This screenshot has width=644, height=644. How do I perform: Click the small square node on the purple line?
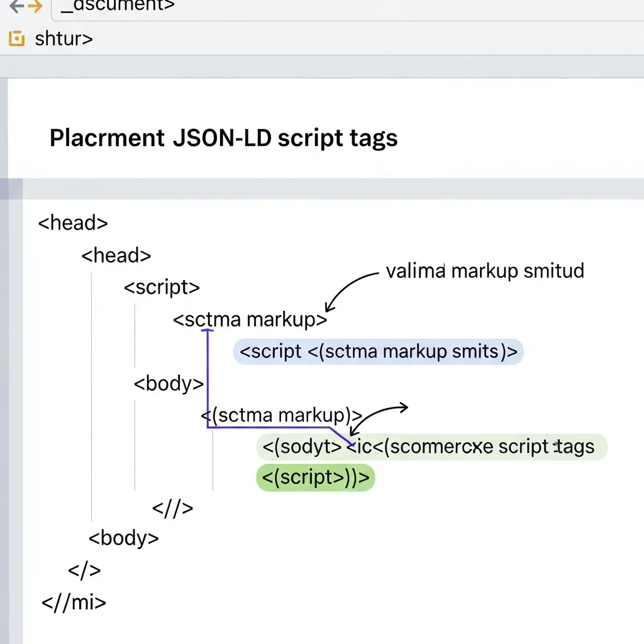coord(208,329)
